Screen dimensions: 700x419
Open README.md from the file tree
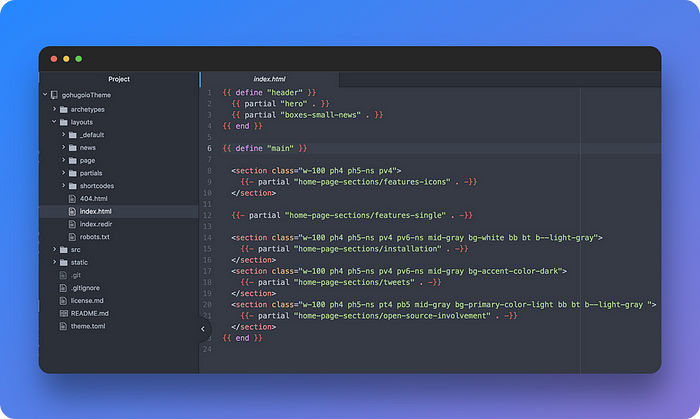[x=89, y=313]
